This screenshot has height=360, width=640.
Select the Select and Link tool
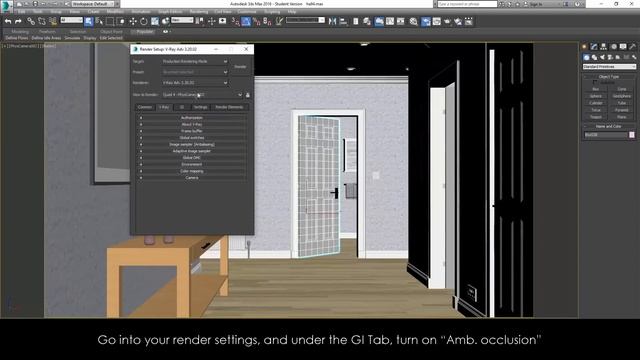coord(31,21)
